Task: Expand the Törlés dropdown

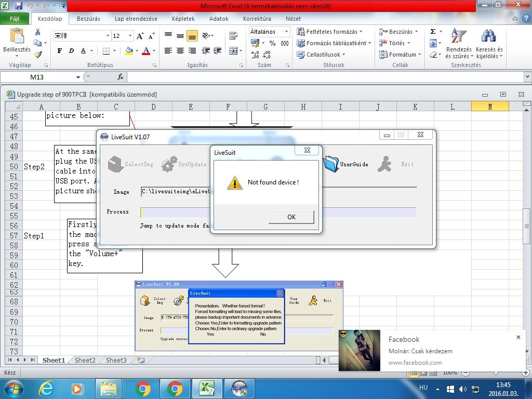Action: coord(408,43)
